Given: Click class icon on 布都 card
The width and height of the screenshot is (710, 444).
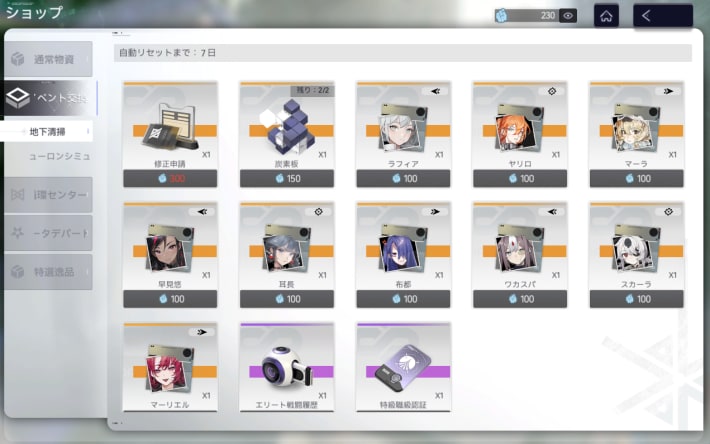Looking at the screenshot, I should (x=435, y=211).
